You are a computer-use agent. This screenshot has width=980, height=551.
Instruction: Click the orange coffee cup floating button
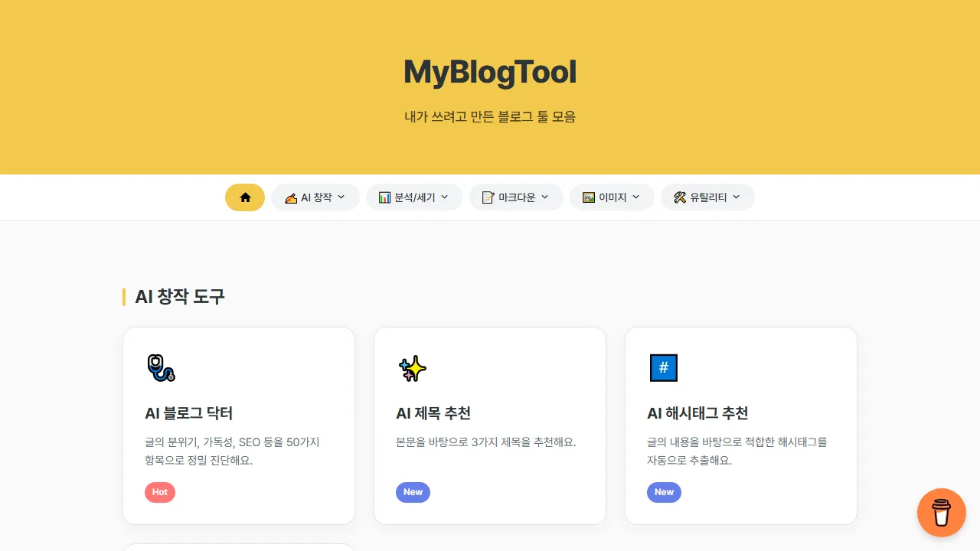(942, 513)
